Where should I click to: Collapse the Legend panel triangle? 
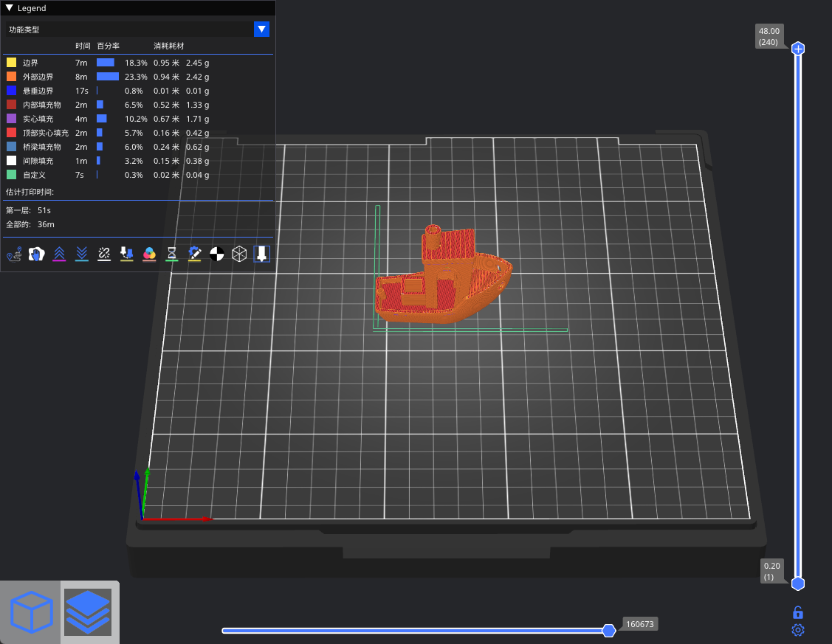[x=9, y=8]
